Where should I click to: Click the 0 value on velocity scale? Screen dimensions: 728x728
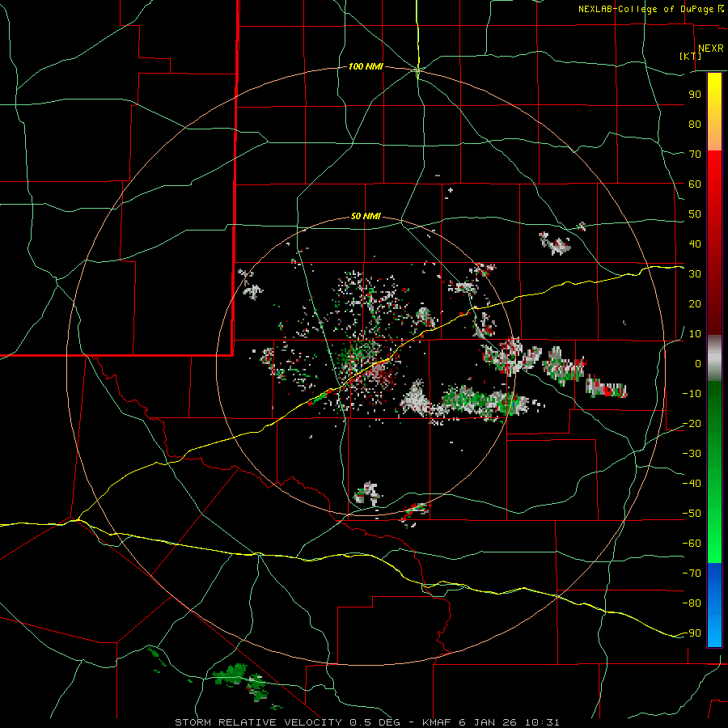698,363
